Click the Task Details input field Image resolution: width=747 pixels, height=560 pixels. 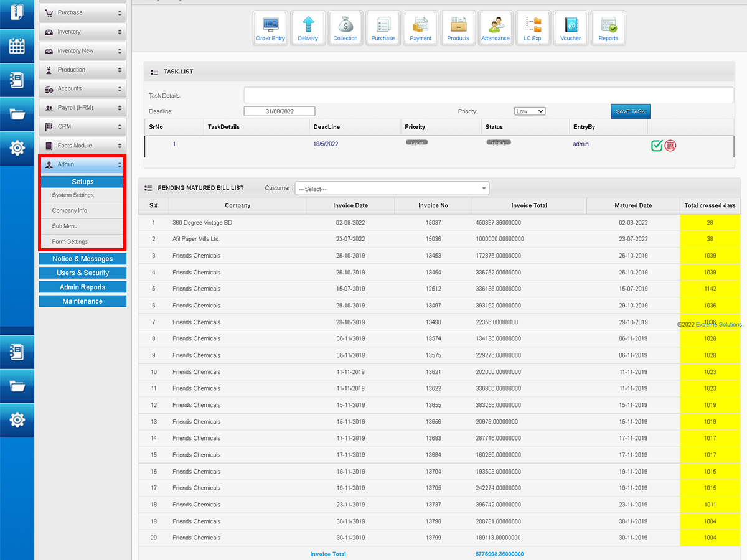tap(489, 95)
